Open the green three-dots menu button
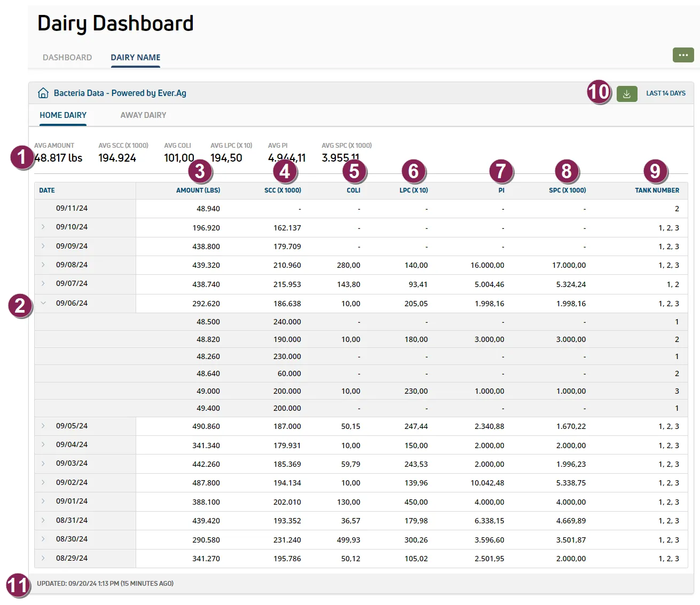 (x=683, y=55)
